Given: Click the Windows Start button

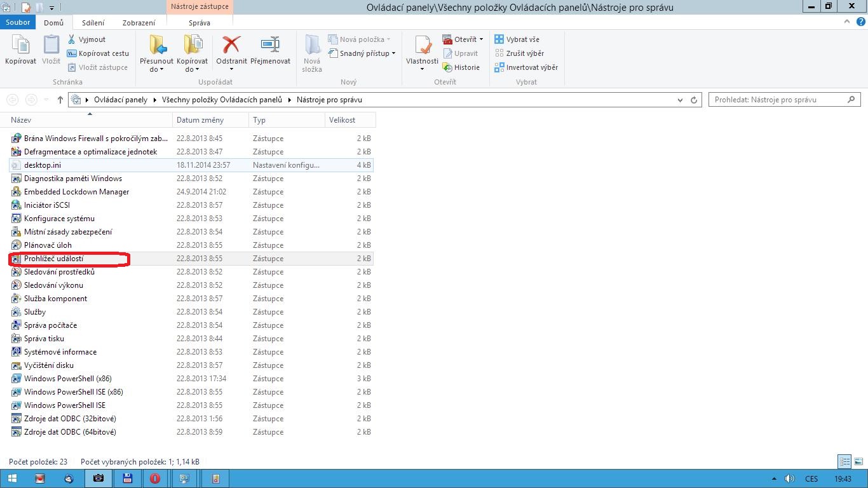Looking at the screenshot, I should click(12, 478).
